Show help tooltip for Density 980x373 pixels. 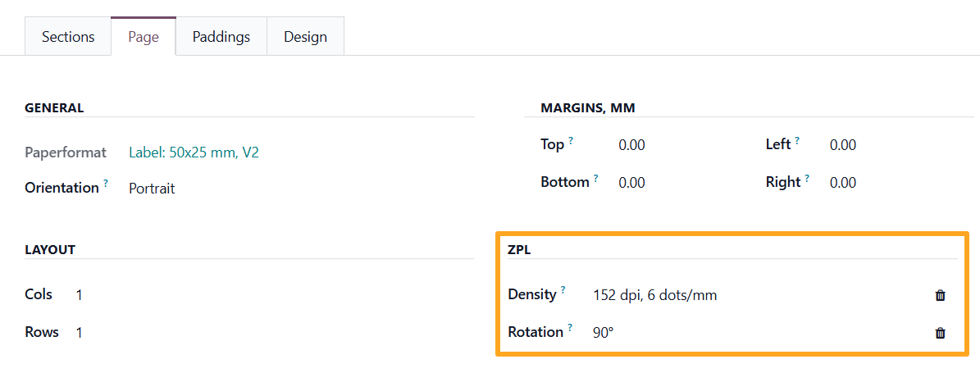pyautogui.click(x=563, y=290)
